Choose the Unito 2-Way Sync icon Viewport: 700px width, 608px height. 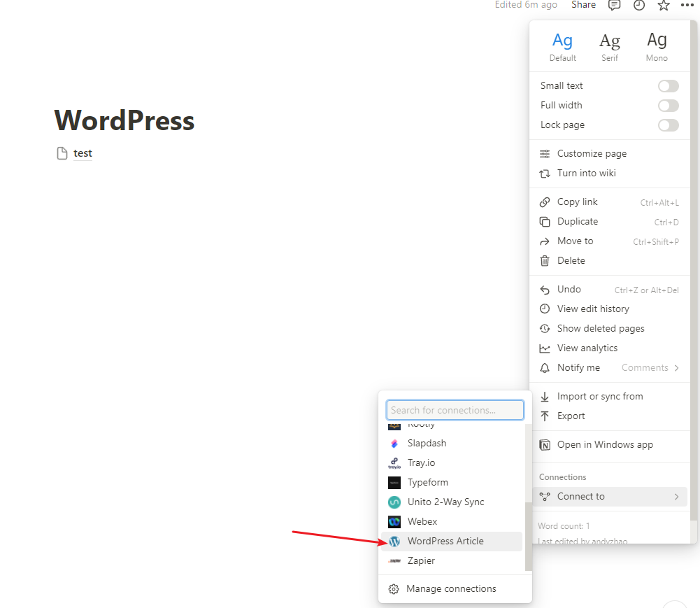pos(394,502)
